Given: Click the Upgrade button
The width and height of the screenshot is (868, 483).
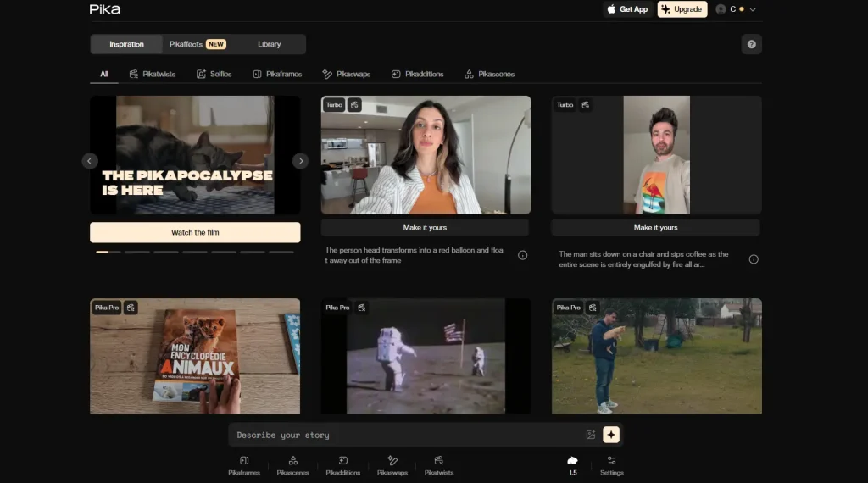Looking at the screenshot, I should [682, 9].
